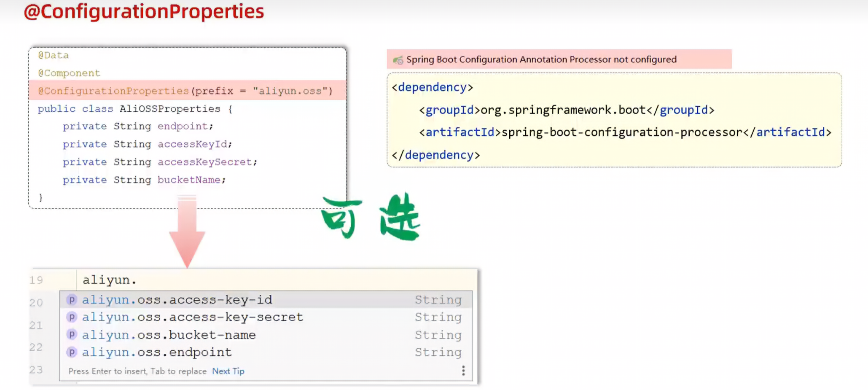
Task: Select the aliyun.oss.endpoint suggestion row
Action: [x=157, y=352]
